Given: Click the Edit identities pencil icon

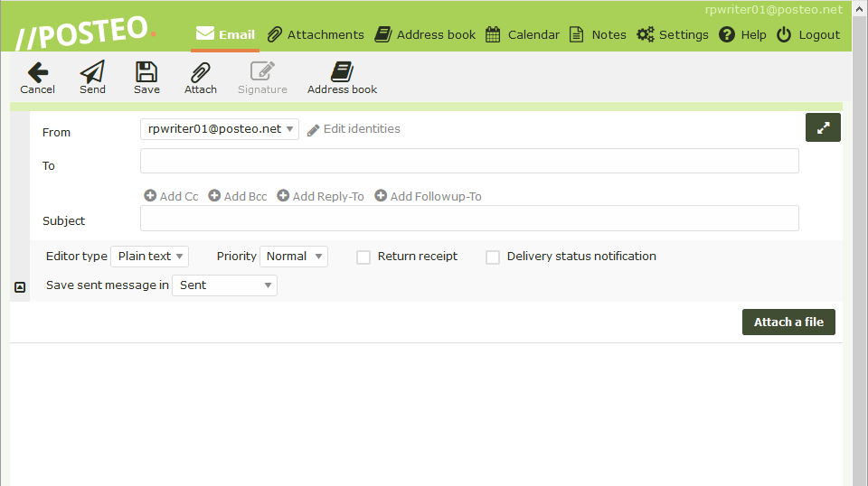Looking at the screenshot, I should pos(314,130).
